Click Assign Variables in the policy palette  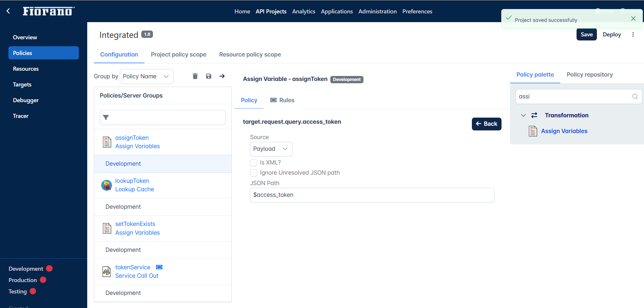(564, 131)
